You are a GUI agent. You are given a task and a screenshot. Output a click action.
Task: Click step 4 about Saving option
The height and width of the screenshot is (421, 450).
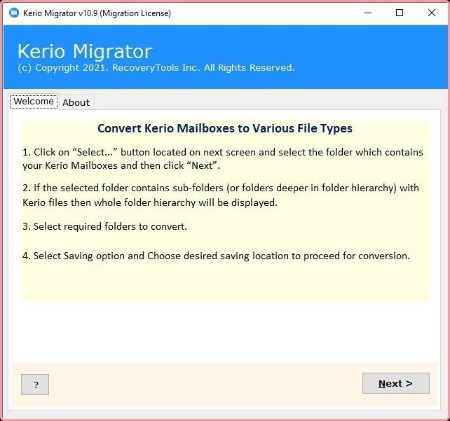(x=216, y=256)
